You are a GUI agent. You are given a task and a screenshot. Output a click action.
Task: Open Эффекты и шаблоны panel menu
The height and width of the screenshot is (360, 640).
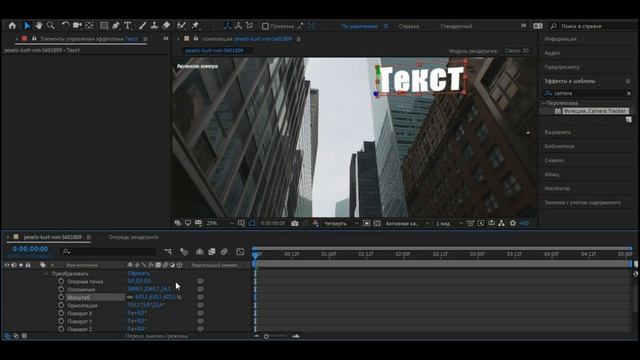(x=628, y=81)
